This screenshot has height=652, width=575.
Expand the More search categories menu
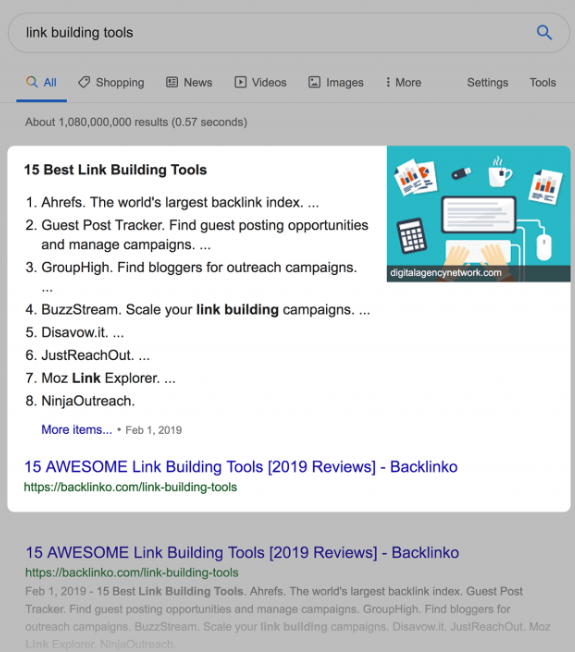click(x=403, y=82)
